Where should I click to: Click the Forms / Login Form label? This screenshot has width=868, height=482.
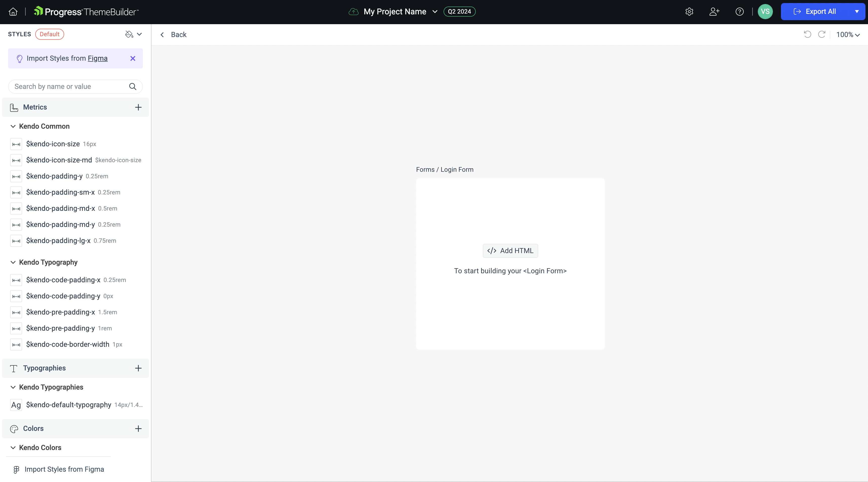click(445, 170)
